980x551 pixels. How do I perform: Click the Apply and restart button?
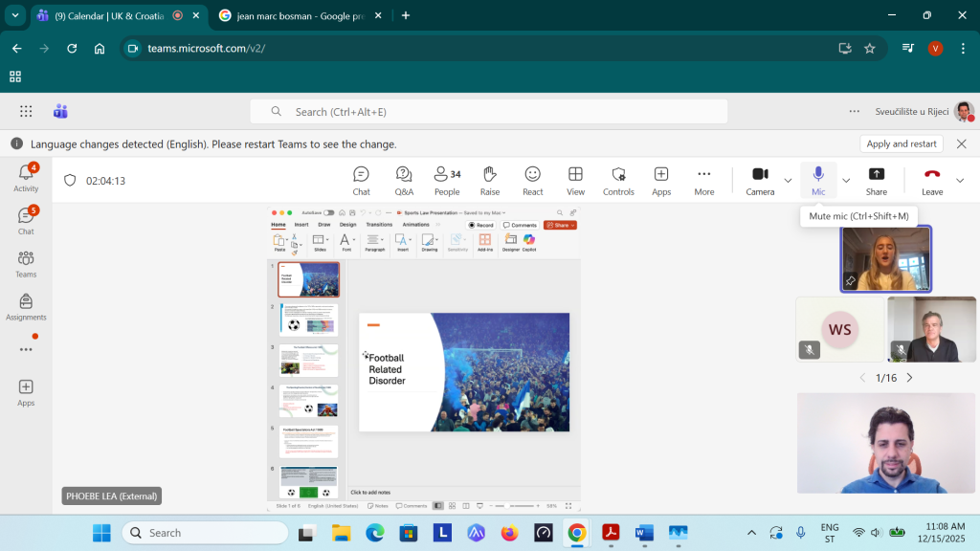901,143
